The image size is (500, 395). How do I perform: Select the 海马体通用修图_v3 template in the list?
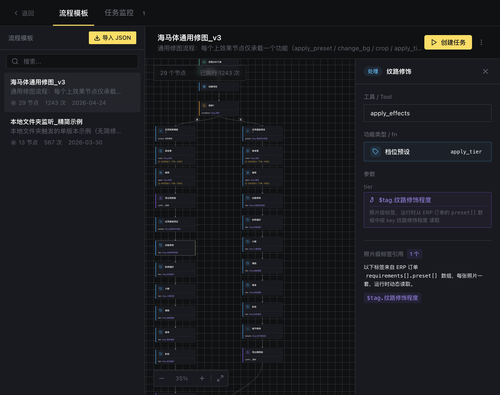(72, 92)
